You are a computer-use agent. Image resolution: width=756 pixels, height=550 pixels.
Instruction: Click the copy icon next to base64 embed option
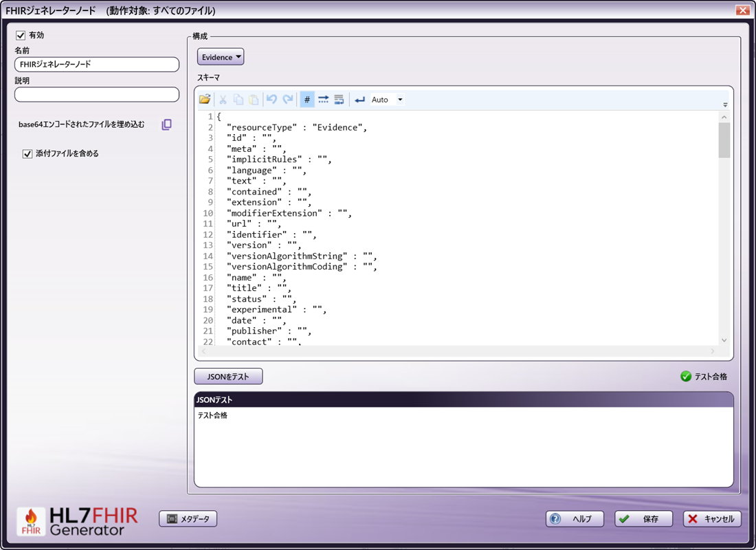coord(166,124)
